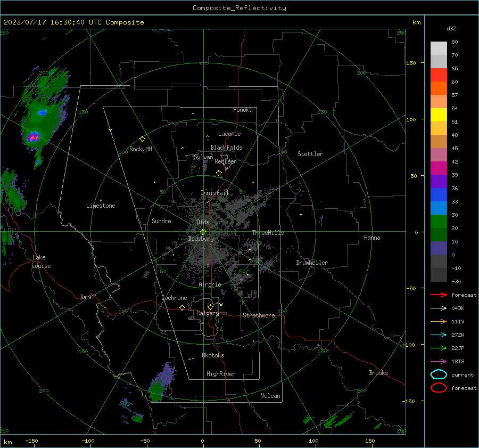This screenshot has width=479, height=448.
Task: Click the magenta 39-42 dBZ swatch
Action: (439, 168)
